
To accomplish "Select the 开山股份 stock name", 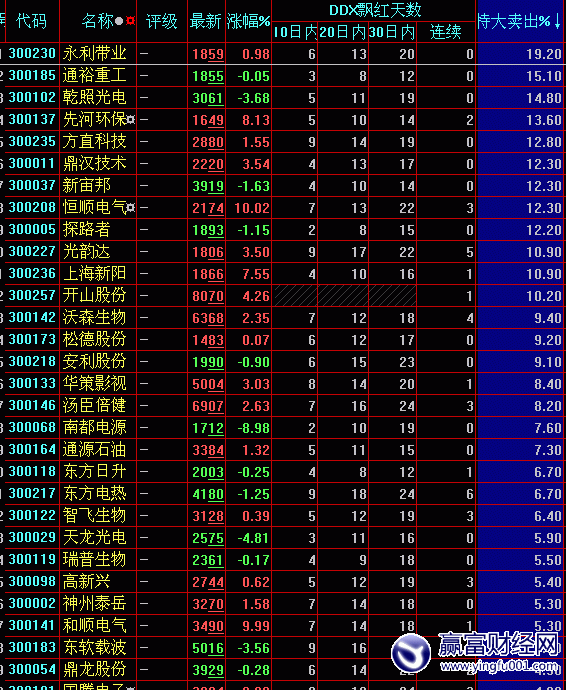I will click(94, 295).
